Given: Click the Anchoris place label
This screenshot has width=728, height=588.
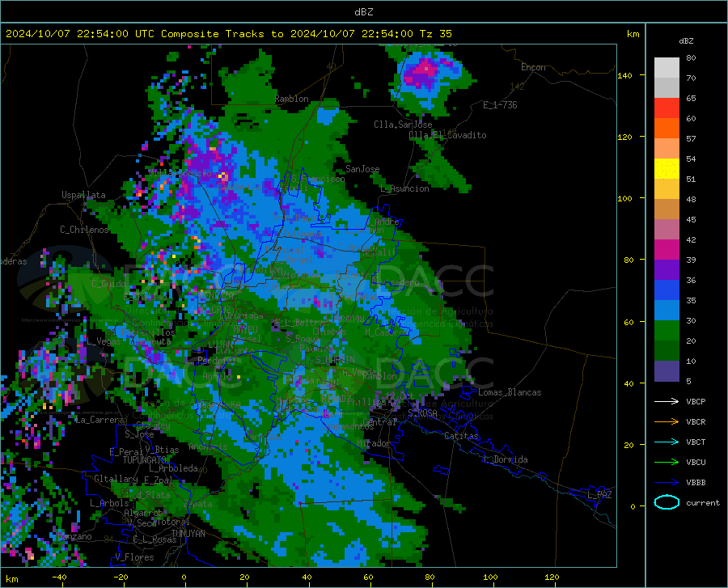Looking at the screenshot, I should click(x=208, y=446).
